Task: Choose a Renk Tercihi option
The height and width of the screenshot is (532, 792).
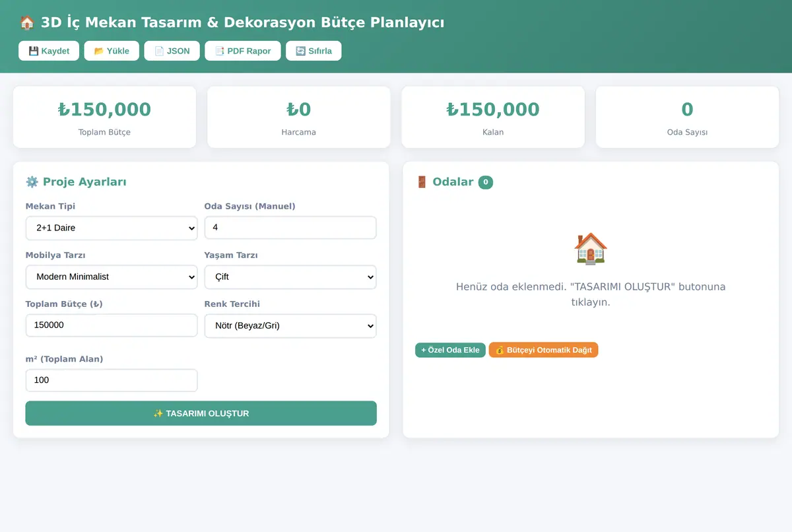Action: (x=290, y=325)
